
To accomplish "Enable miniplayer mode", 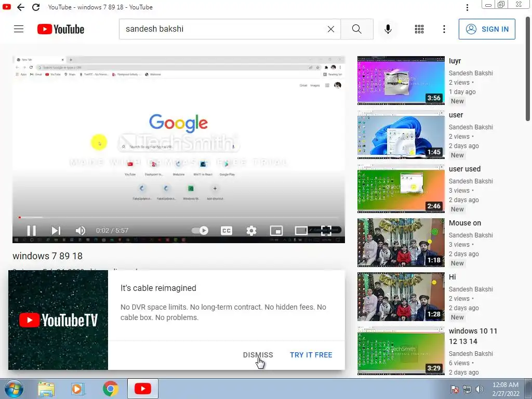I will coord(276,231).
